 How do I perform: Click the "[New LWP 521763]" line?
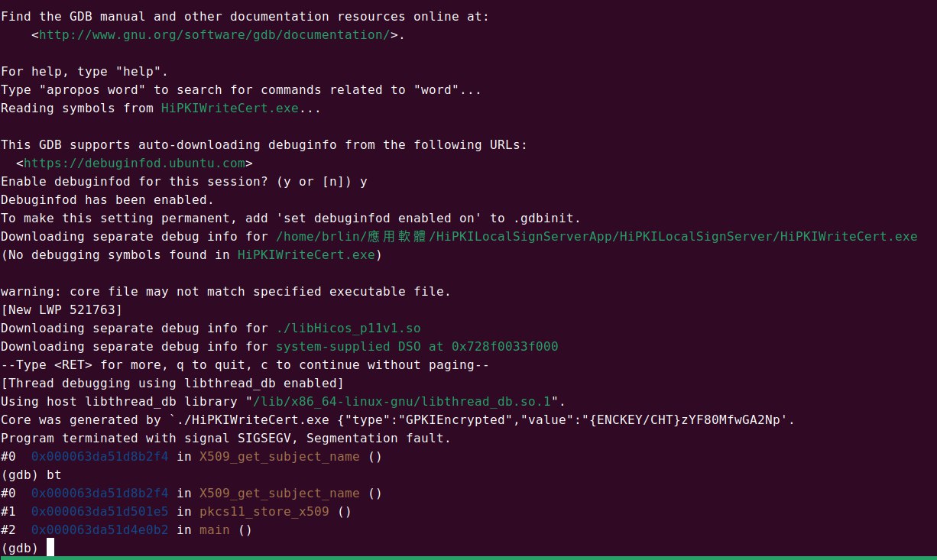click(x=61, y=309)
